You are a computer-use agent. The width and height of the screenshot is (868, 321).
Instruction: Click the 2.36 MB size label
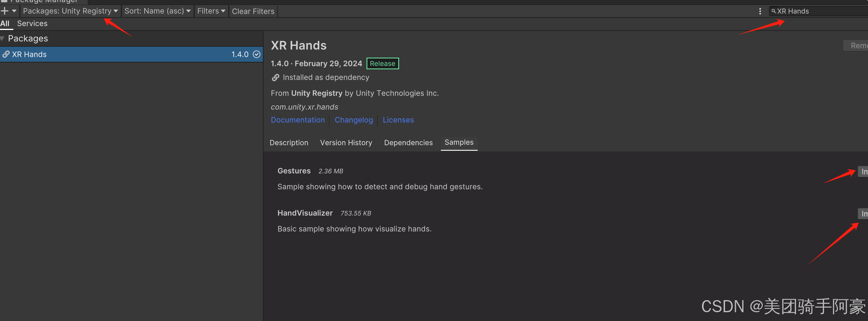click(x=331, y=171)
